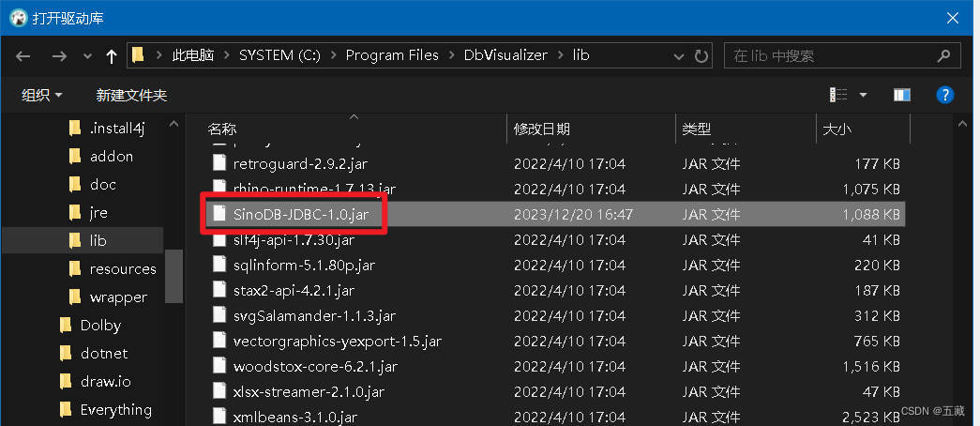Viewport: 980px width, 426px height.
Task: Select sqlinform-5.1.80p.jar file
Action: (x=304, y=266)
